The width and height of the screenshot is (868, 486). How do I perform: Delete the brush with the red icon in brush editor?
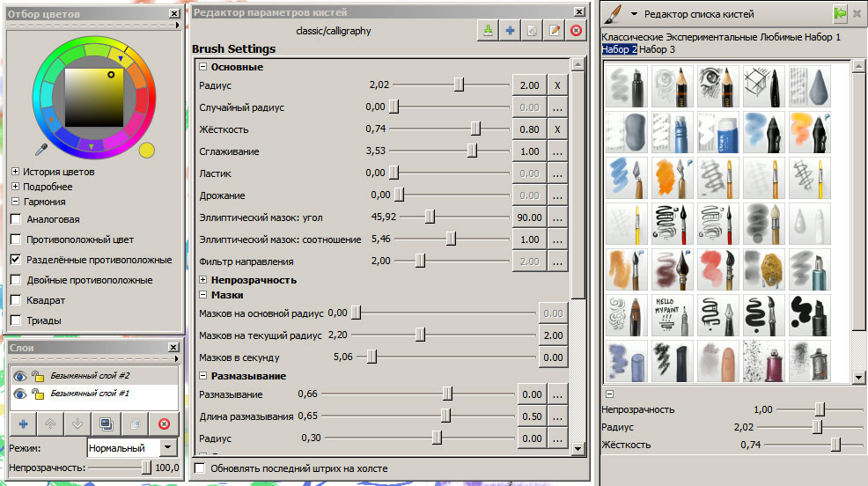tap(576, 31)
